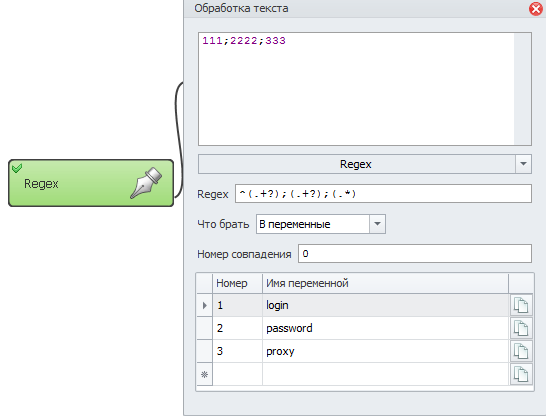Focus the Regex pattern input field
Viewport: 546px width, 416px height.
coord(383,194)
